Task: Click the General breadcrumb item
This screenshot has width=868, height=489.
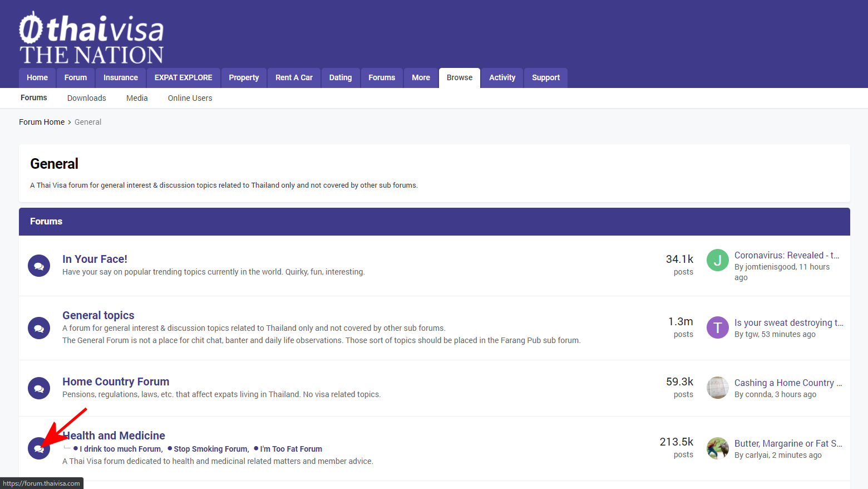Action: 88,122
